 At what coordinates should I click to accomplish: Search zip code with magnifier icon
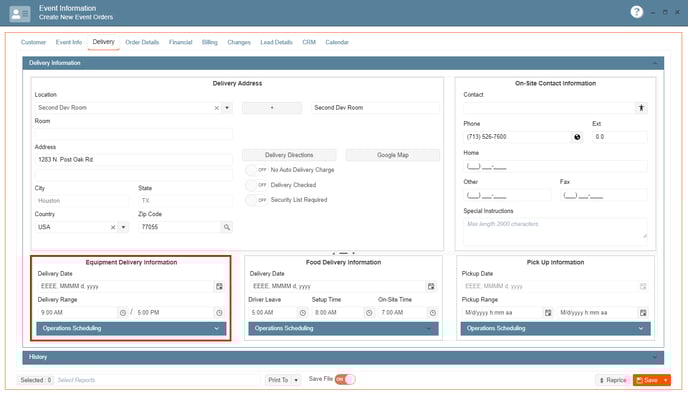pyautogui.click(x=227, y=227)
